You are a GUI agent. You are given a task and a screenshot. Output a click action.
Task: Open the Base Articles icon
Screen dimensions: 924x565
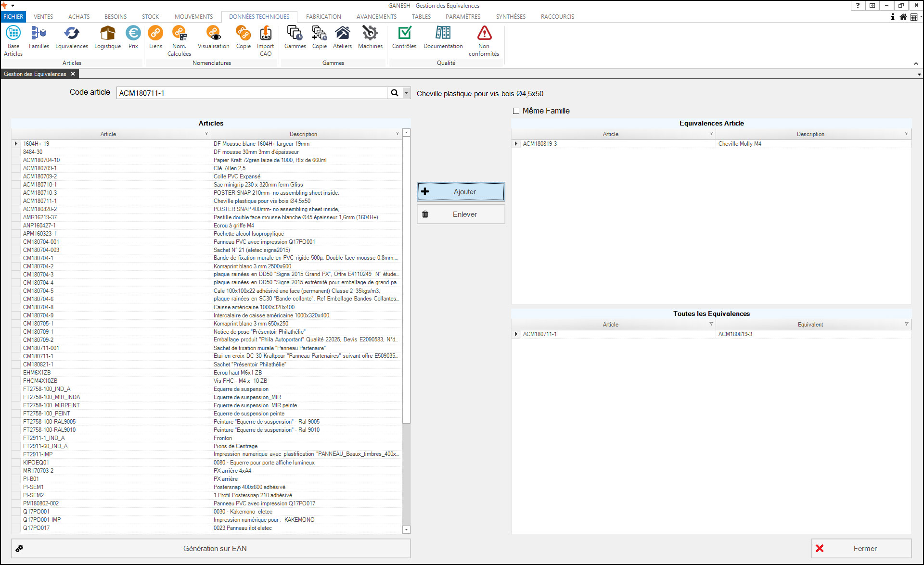[13, 34]
